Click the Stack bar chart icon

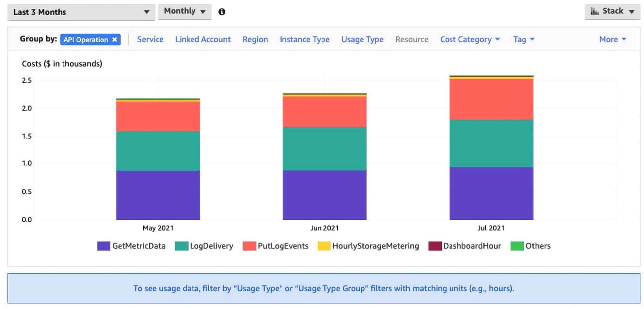point(594,11)
